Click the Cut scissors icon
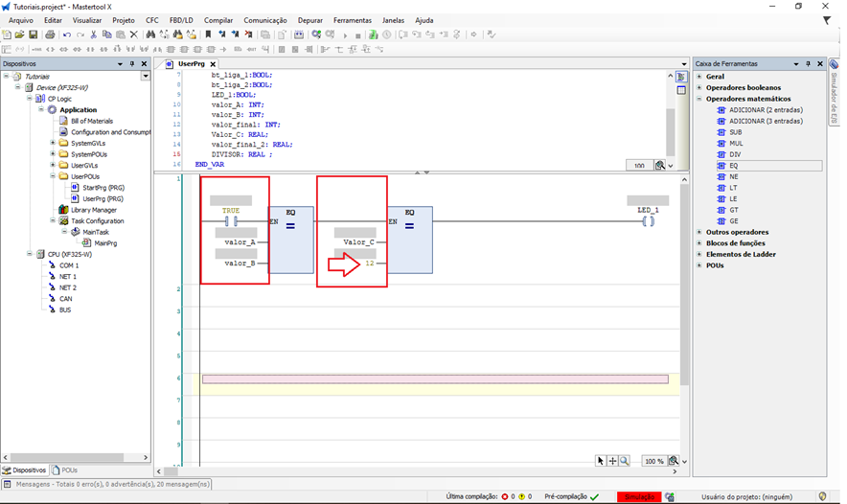 pyautogui.click(x=94, y=34)
